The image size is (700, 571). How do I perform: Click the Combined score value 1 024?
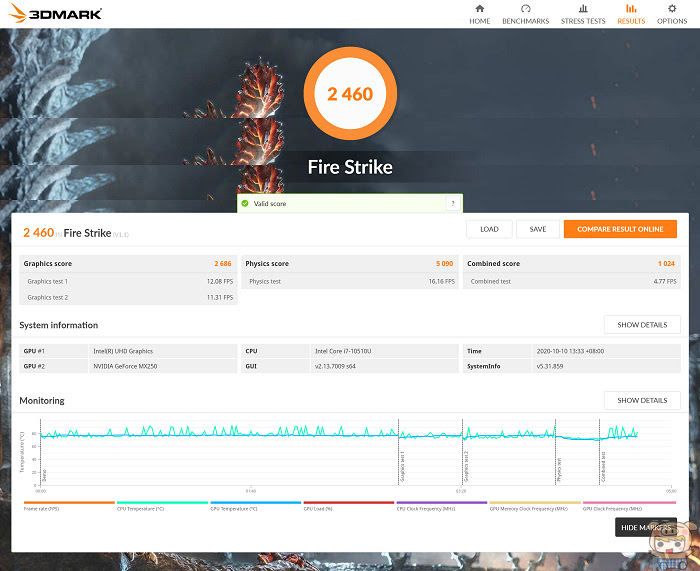pyautogui.click(x=666, y=263)
